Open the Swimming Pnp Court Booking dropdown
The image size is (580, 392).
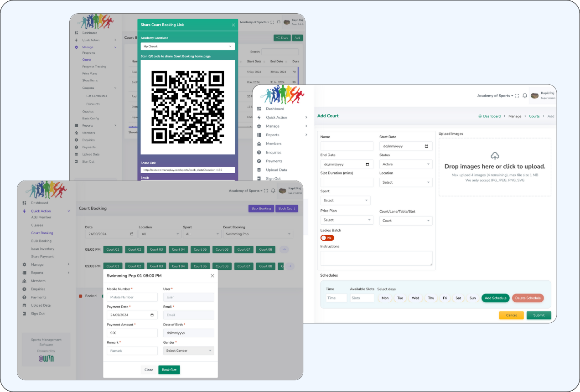[258, 234]
